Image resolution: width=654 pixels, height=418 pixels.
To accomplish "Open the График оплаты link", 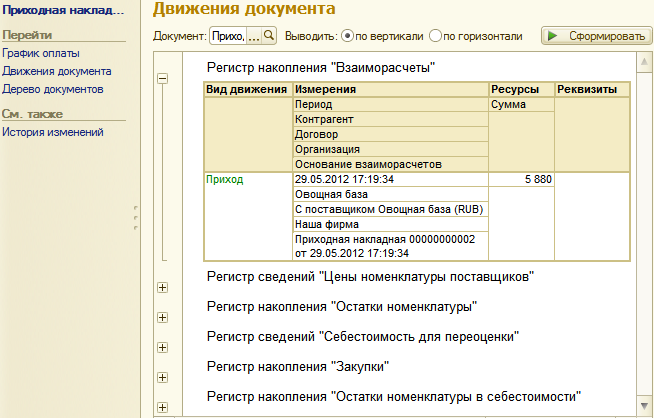I will pos(41,53).
